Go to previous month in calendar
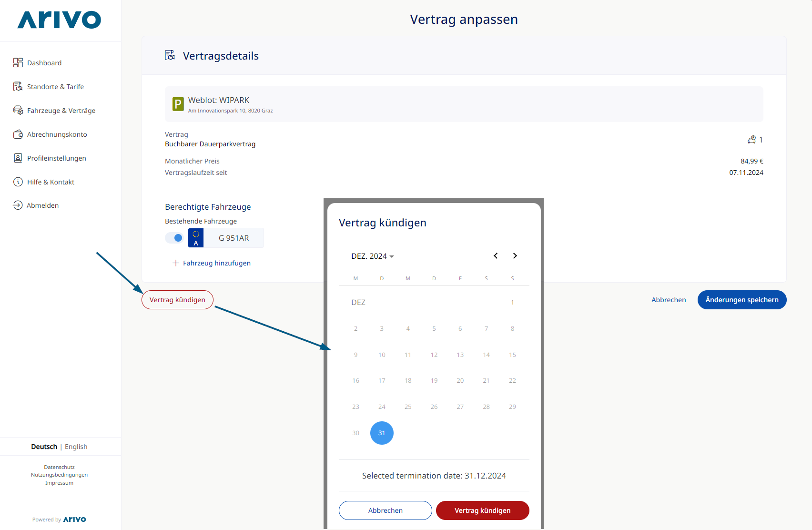Viewport: 812px width, 530px height. (x=496, y=256)
